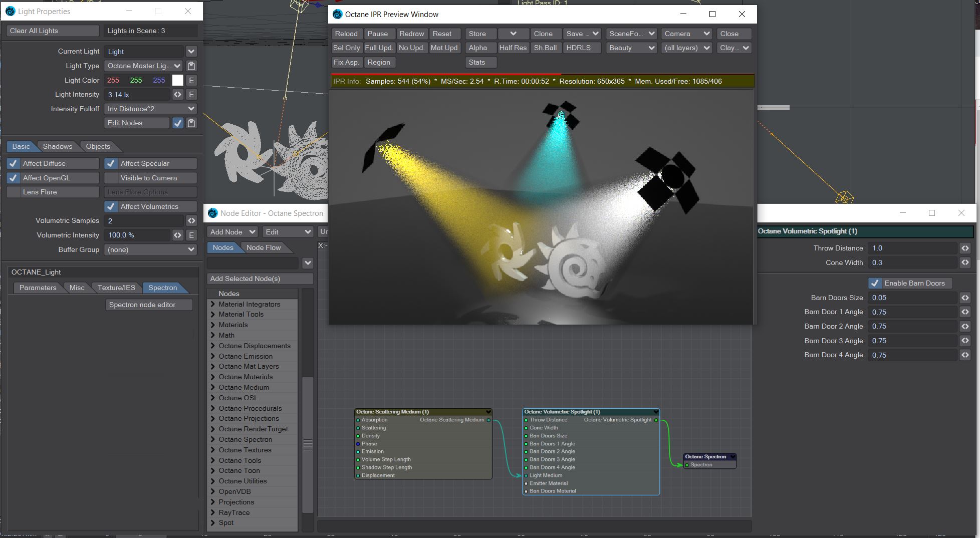Toggle the Affect OpenGL checkbox

[13, 178]
